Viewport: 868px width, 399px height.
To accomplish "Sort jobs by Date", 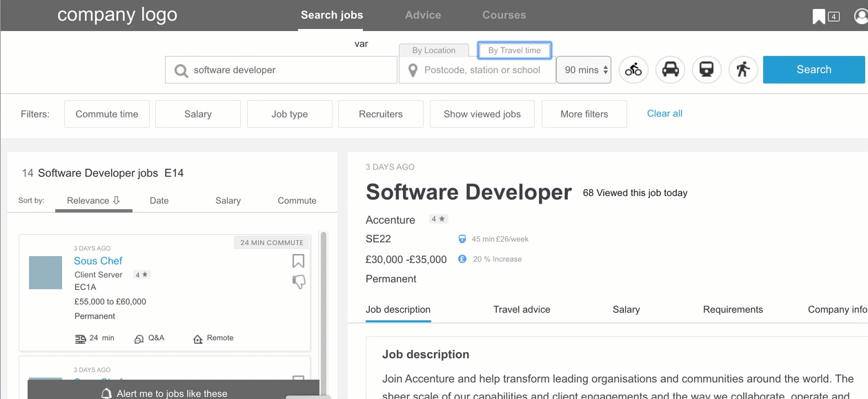I will tap(159, 201).
